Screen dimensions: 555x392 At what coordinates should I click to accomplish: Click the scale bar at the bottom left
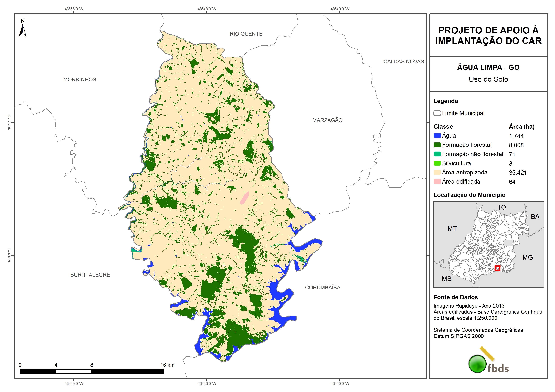coord(92,371)
